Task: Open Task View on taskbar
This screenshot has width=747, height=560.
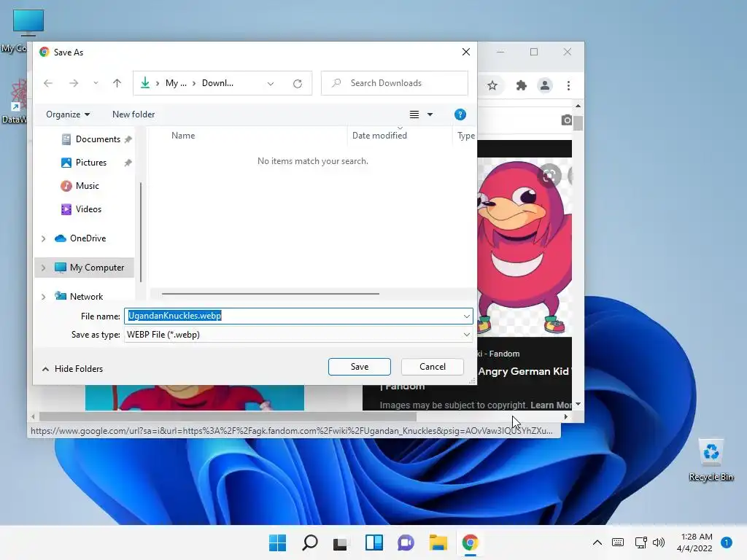Action: point(340,542)
